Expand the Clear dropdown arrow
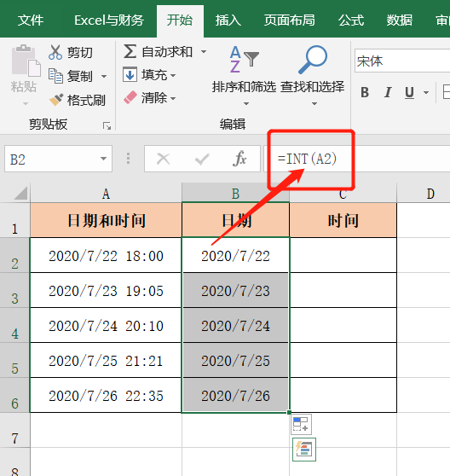The height and width of the screenshot is (476, 450). (173, 98)
